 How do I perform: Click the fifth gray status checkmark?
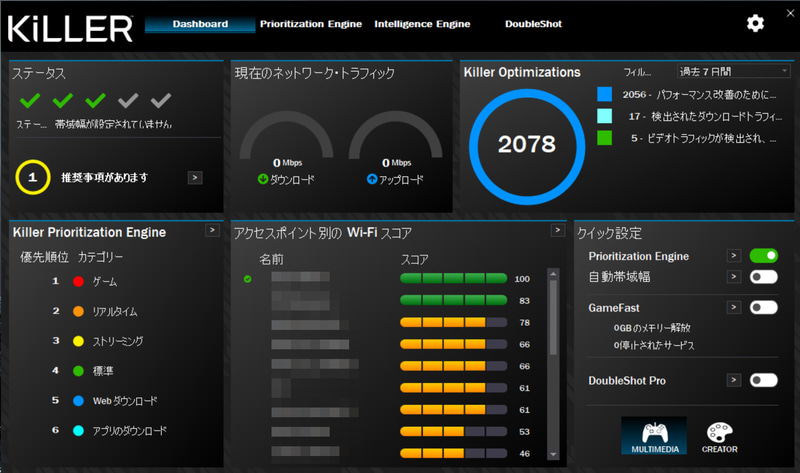[161, 100]
